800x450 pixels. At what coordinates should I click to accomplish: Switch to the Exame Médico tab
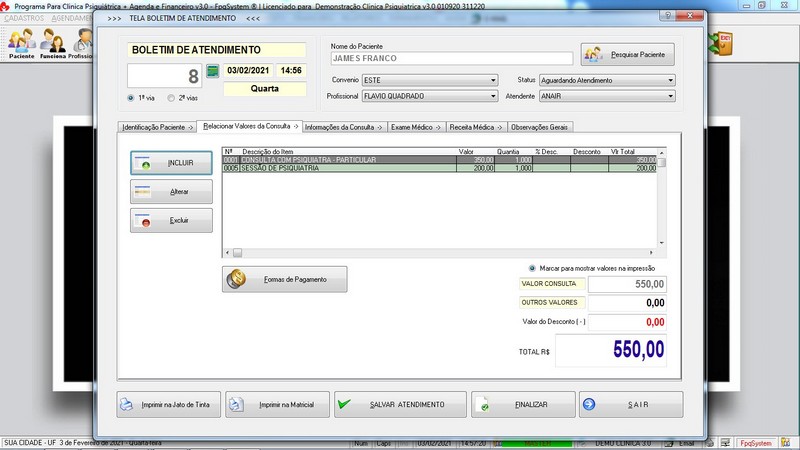coord(413,127)
